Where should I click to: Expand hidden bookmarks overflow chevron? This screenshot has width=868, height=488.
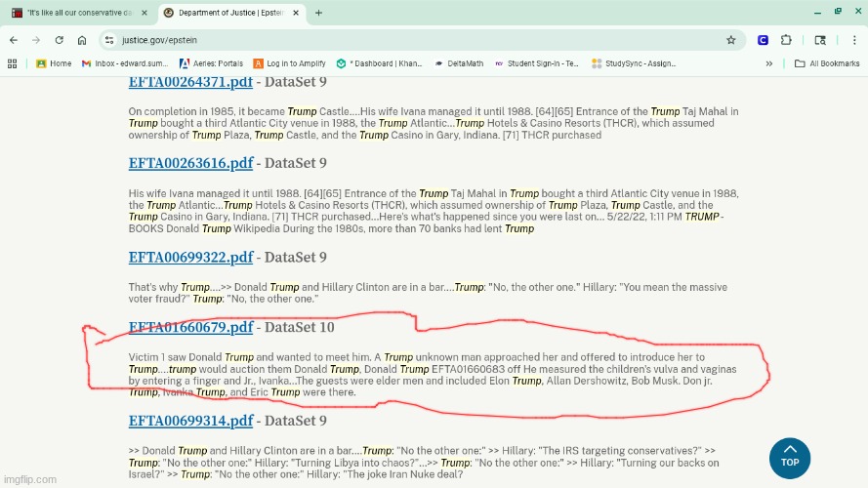769,63
